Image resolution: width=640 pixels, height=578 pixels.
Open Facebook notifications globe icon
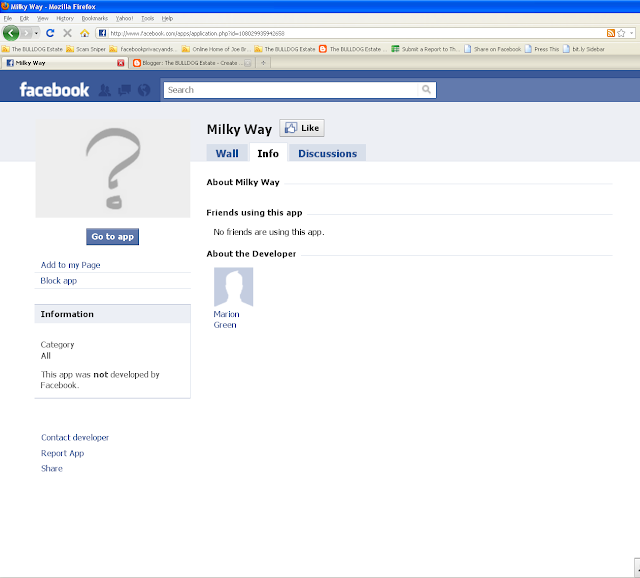tap(144, 90)
